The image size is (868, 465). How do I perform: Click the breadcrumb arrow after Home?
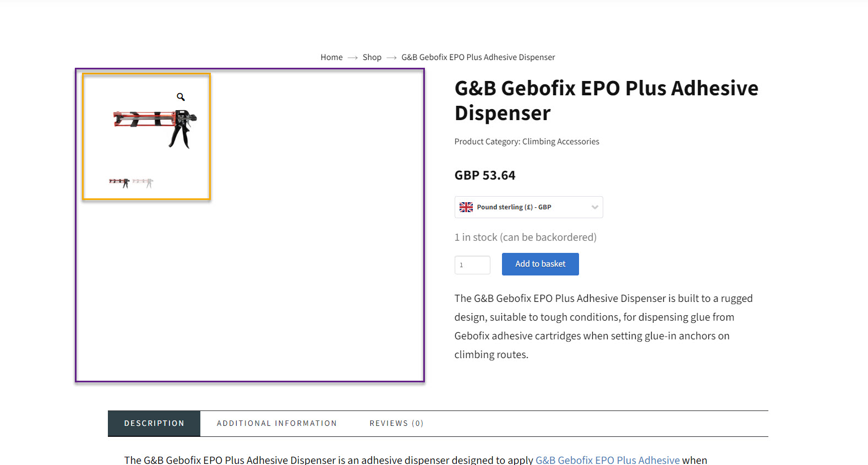click(353, 57)
